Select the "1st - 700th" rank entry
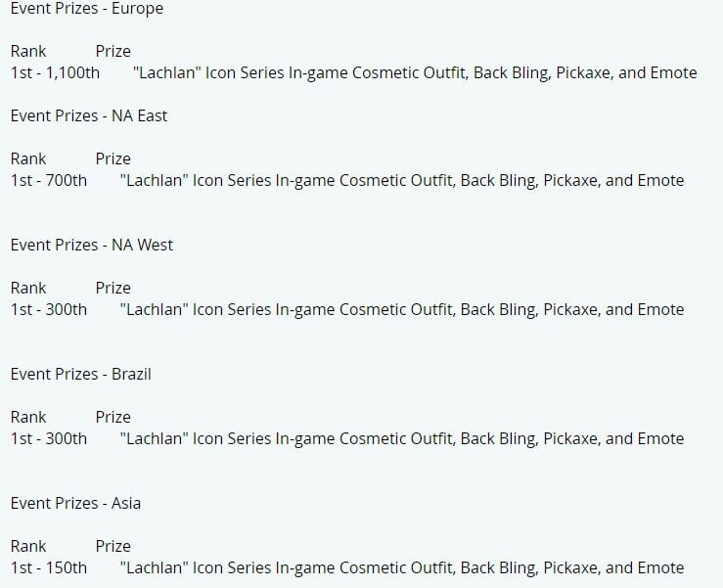Screen dimensions: 723x588 point(48,180)
